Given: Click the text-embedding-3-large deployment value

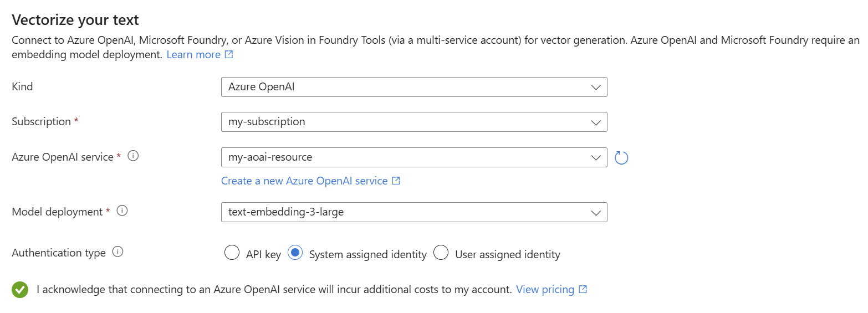Looking at the screenshot, I should tap(286, 212).
